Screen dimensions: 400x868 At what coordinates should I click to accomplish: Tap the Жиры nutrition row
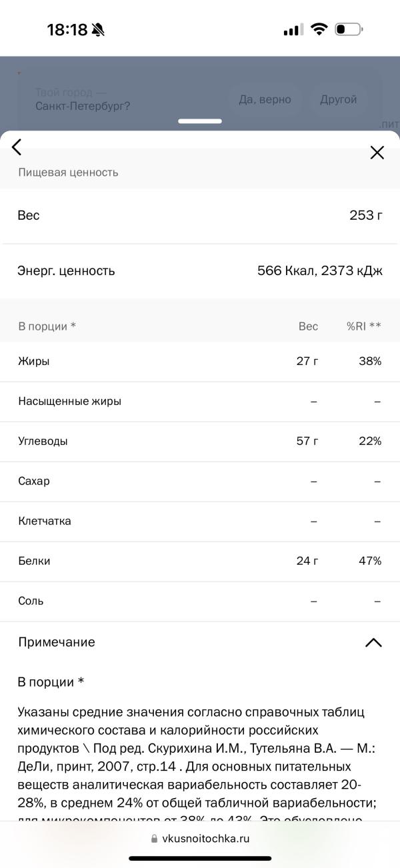click(200, 361)
